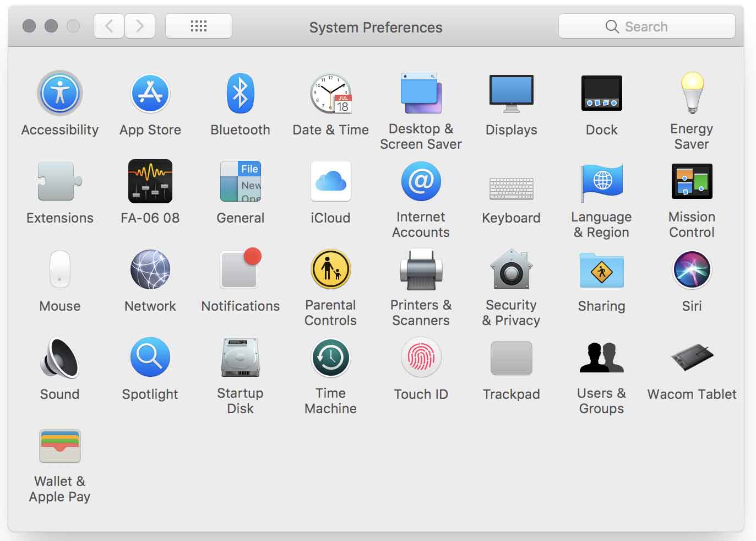The height and width of the screenshot is (541, 756).
Task: Open Mouse preferences
Action: [60, 269]
